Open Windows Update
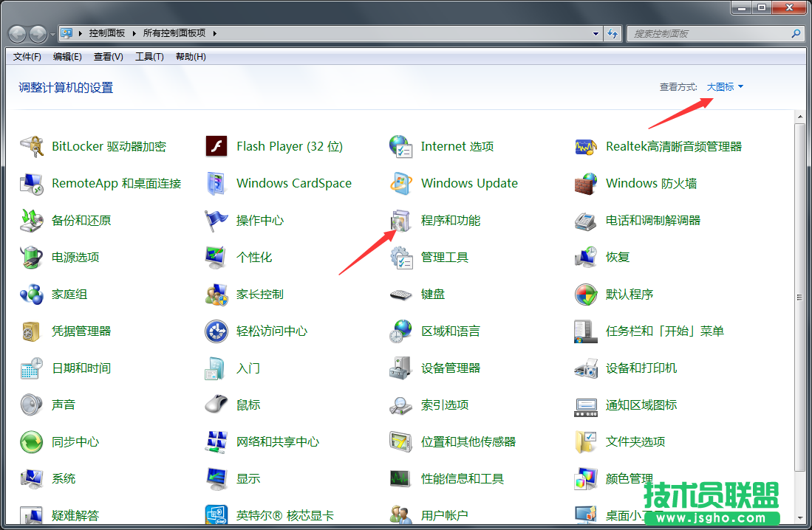Image resolution: width=812 pixels, height=530 pixels. [x=468, y=183]
